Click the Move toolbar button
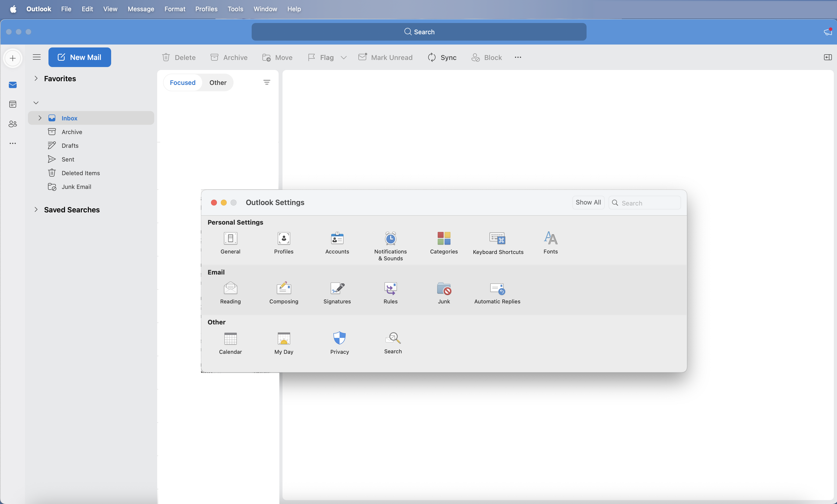Viewport: 837px width, 504px height. 277,57
